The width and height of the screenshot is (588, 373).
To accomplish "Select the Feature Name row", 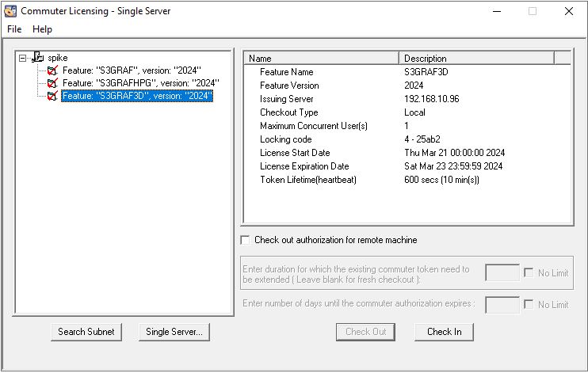I will pos(407,72).
